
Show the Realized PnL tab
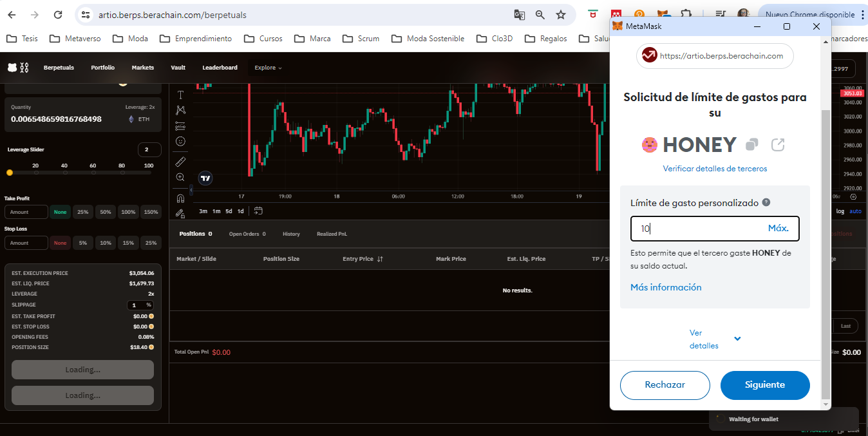coord(332,234)
